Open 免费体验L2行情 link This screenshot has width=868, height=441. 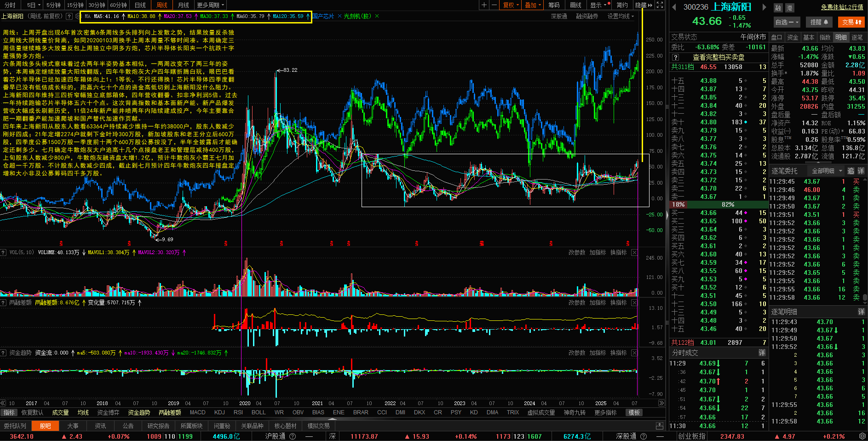[842, 7]
